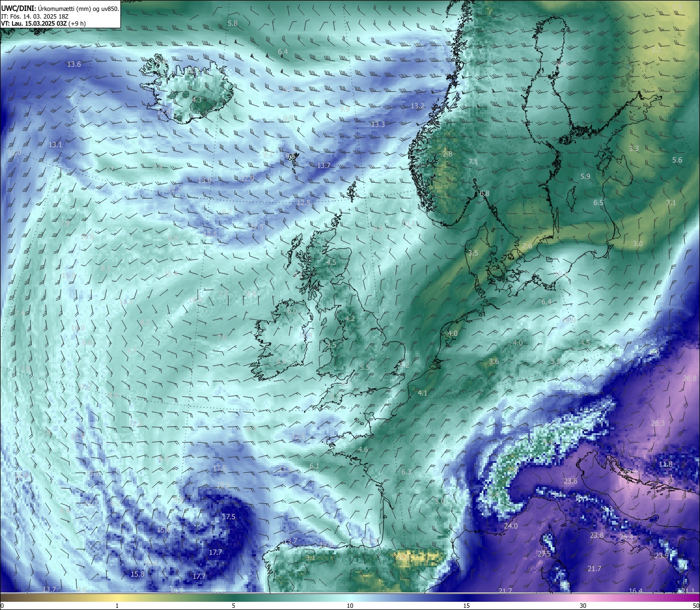Image resolution: width=700 pixels, height=610 pixels.
Task: Click the 4.1 value on the map
Action: point(422,393)
